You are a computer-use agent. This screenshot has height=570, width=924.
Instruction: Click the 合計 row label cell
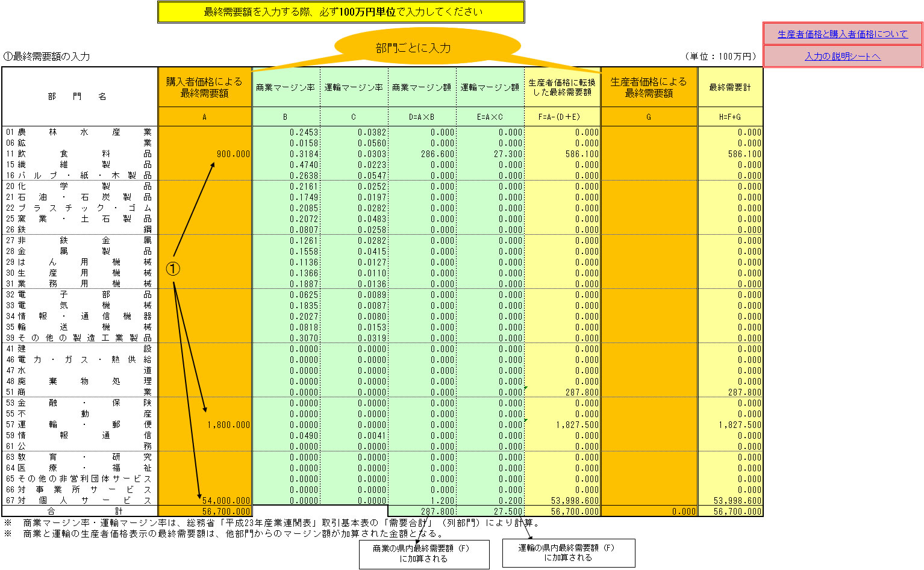pyautogui.click(x=80, y=512)
